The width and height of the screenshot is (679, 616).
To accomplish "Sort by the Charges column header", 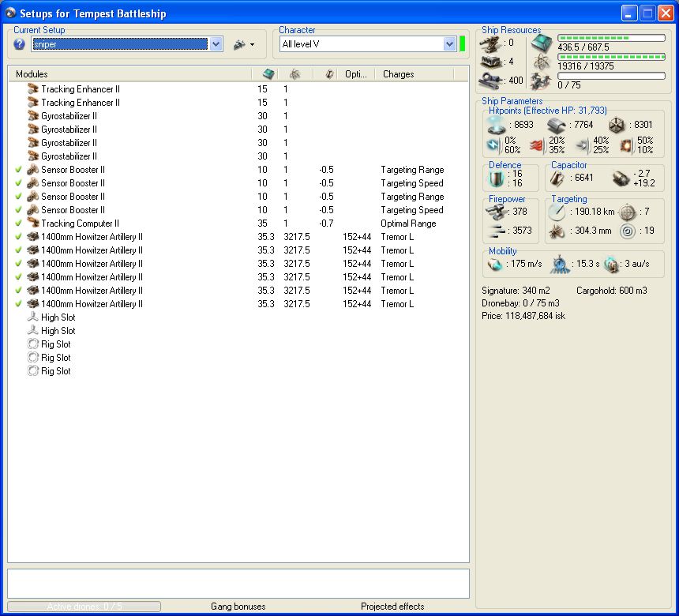I will tap(414, 74).
